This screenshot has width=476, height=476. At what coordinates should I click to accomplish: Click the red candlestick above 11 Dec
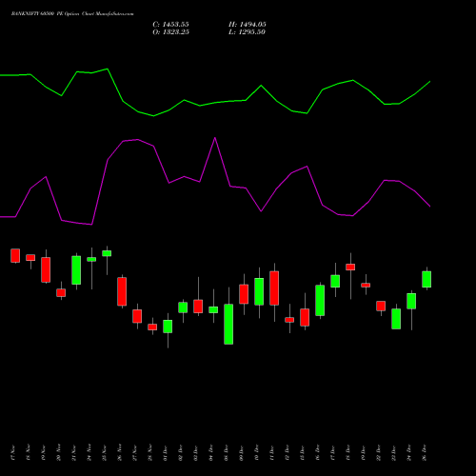(274, 288)
